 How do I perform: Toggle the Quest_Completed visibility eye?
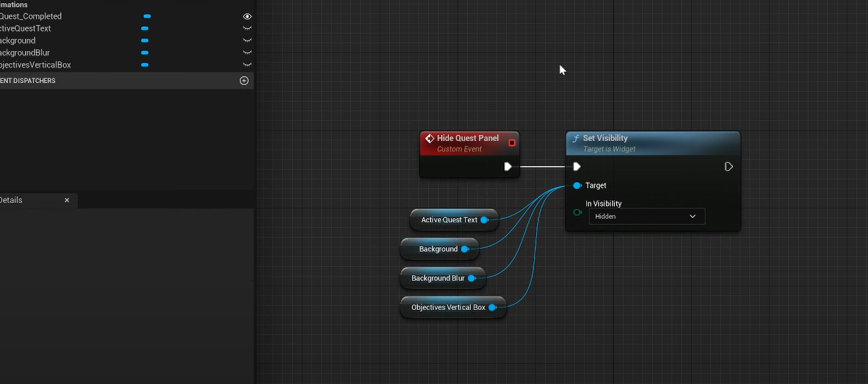(x=247, y=16)
